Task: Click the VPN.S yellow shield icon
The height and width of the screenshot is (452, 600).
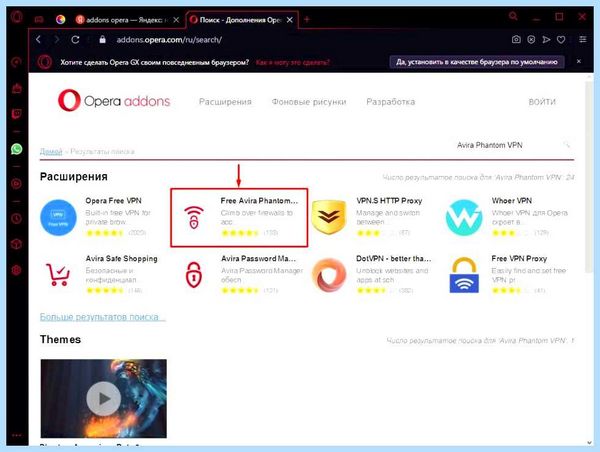Action: (x=329, y=217)
